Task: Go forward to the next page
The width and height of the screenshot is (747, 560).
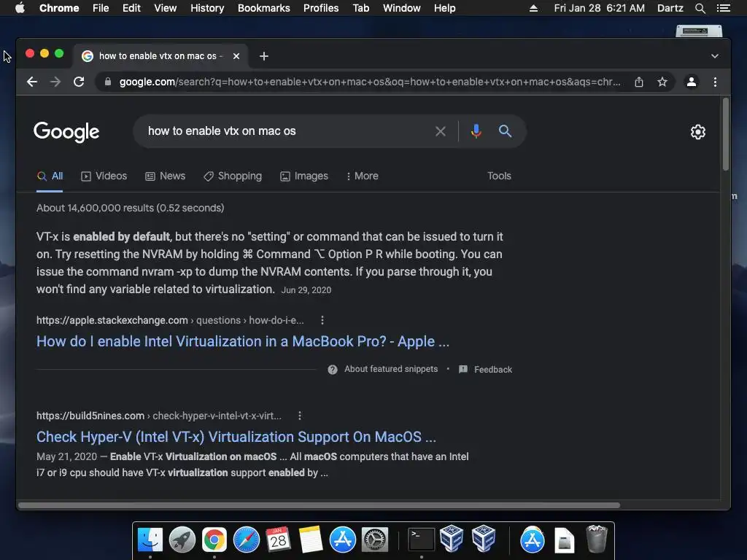Action: click(55, 82)
